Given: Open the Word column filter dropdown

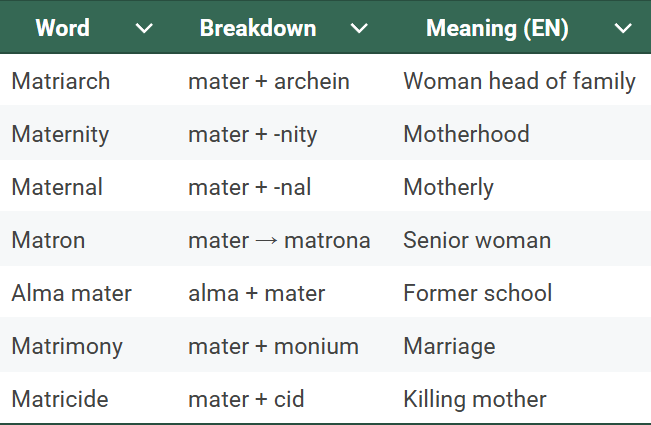Looking at the screenshot, I should pos(144,28).
